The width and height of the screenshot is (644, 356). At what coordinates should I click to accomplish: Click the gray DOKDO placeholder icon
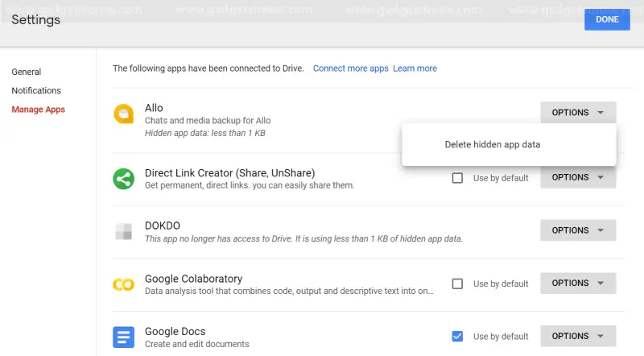tap(124, 231)
